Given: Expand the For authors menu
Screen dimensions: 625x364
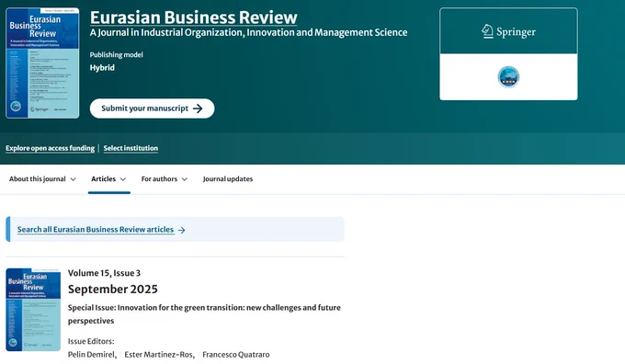Looking at the screenshot, I should tap(165, 179).
